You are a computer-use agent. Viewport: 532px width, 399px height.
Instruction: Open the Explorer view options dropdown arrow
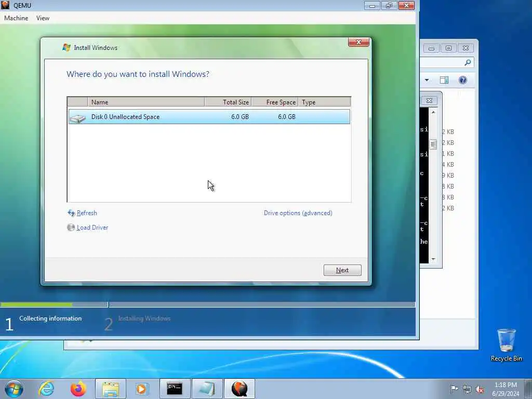(x=427, y=80)
